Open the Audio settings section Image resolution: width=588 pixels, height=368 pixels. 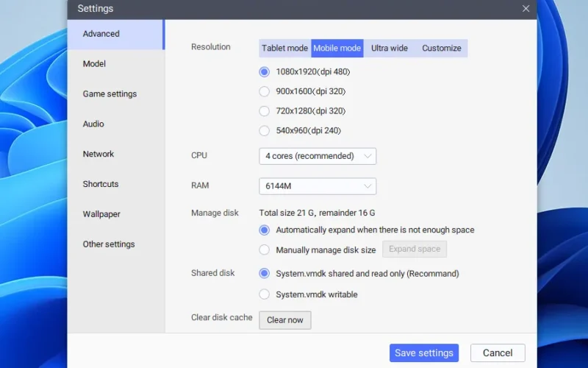coord(116,124)
